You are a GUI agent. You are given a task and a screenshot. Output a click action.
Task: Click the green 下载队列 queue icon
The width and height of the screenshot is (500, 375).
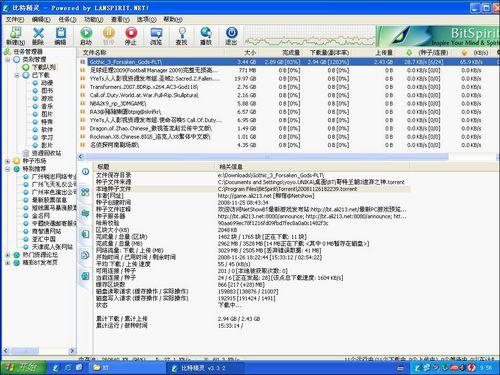(26, 67)
